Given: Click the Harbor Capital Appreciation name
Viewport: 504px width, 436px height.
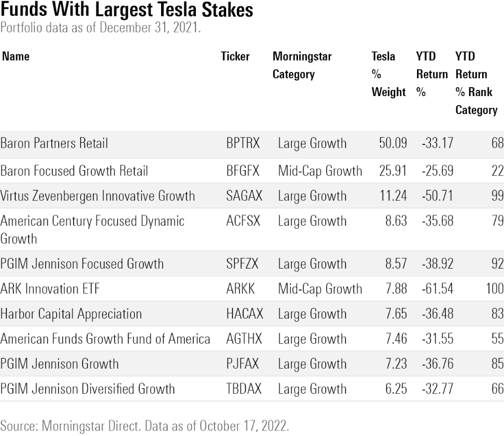Looking at the screenshot, I should click(x=71, y=314).
